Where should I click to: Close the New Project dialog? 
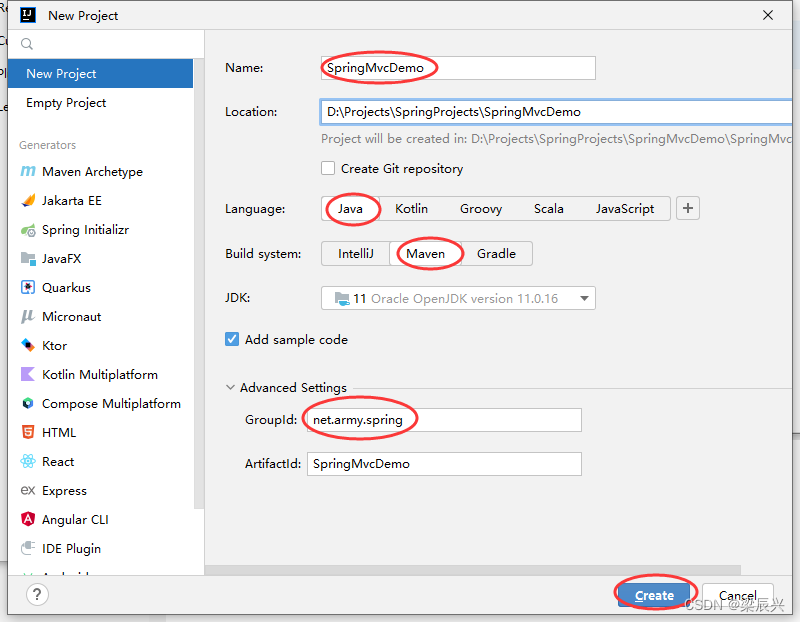[768, 15]
